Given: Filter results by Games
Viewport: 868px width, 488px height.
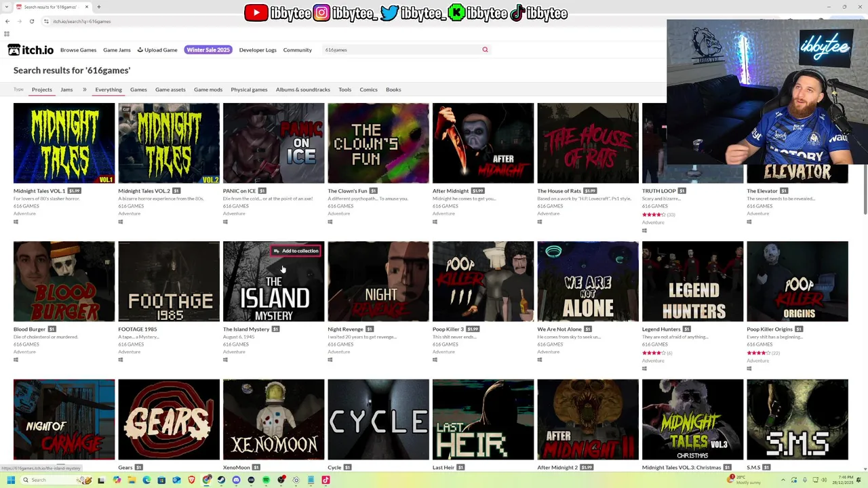Looking at the screenshot, I should pos(138,89).
